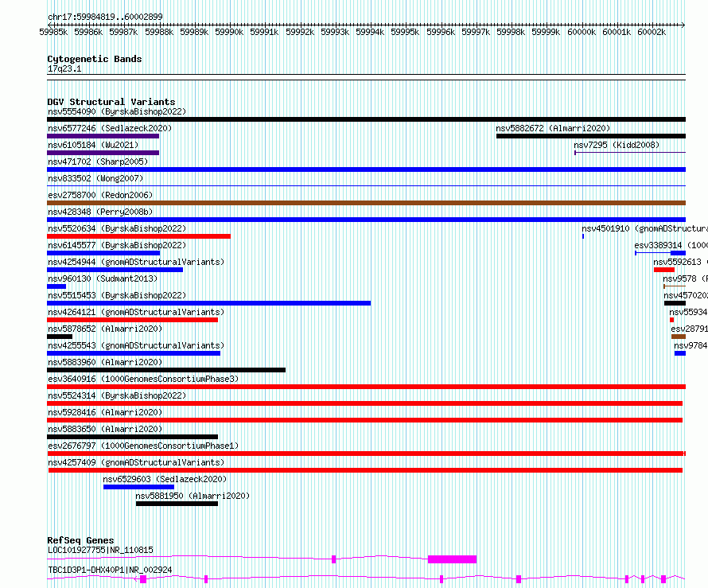The height and width of the screenshot is (588, 708).
Task: Click the DGV Structural Variants track title
Action: click(x=111, y=102)
